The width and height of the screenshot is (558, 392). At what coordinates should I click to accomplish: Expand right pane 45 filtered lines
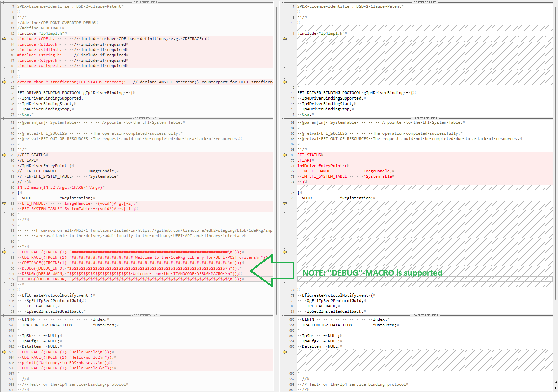pos(282,118)
